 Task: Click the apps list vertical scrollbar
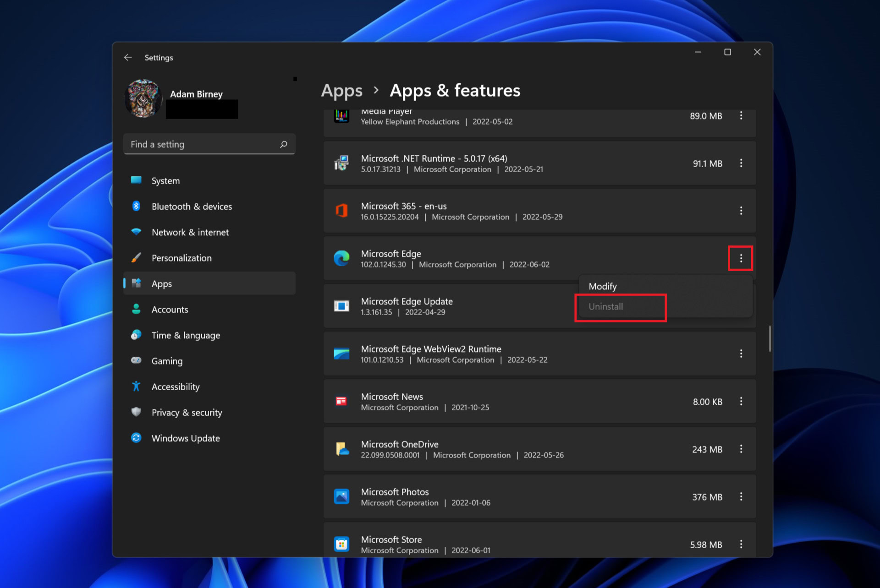(770, 338)
